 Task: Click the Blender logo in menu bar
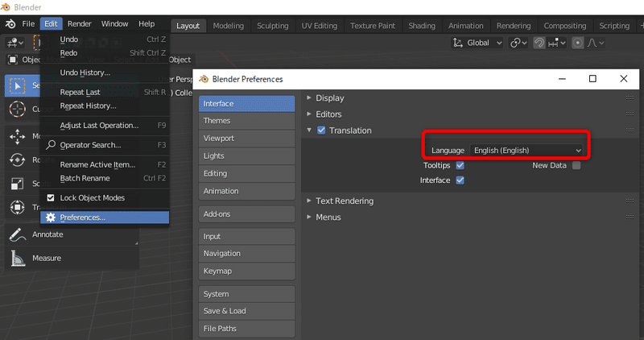point(9,24)
